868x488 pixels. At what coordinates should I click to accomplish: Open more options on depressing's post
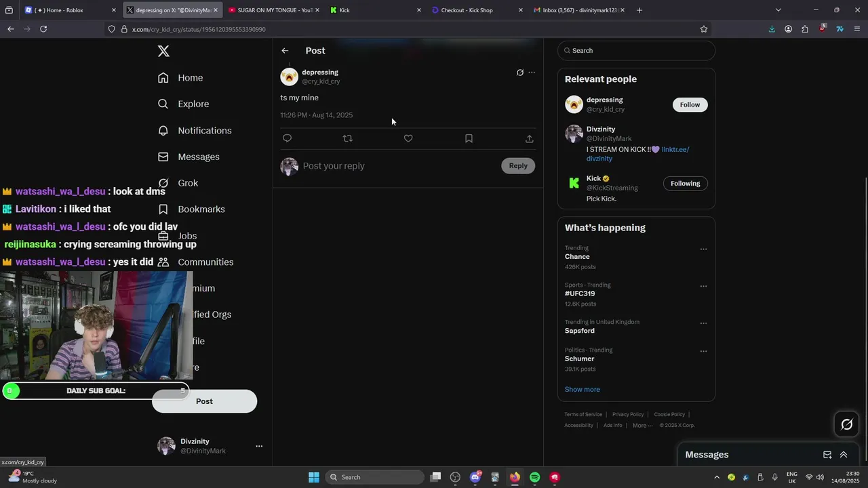(x=532, y=73)
